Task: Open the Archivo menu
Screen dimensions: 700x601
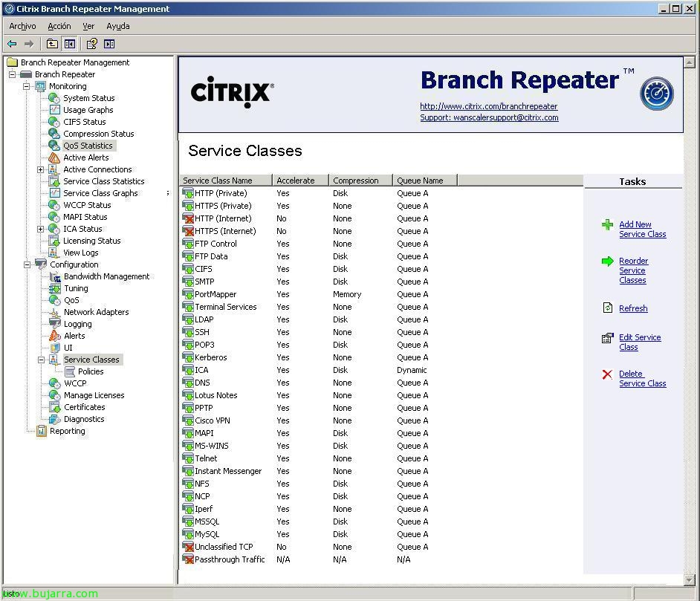Action: click(22, 26)
